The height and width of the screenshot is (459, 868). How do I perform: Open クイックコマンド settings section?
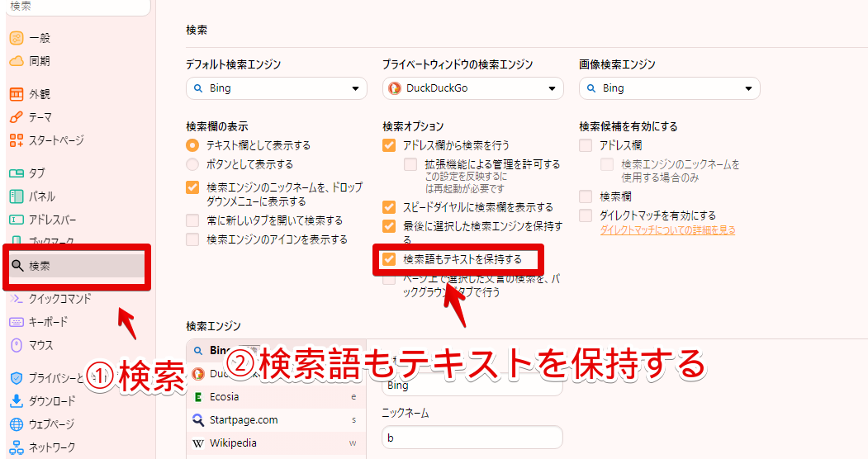pyautogui.click(x=59, y=299)
